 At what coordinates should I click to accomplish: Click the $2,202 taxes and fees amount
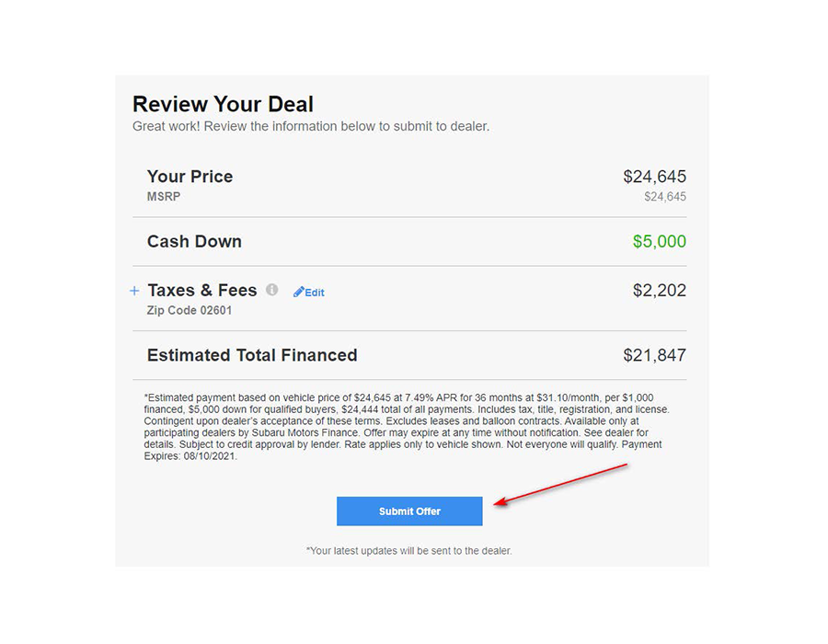(x=659, y=291)
